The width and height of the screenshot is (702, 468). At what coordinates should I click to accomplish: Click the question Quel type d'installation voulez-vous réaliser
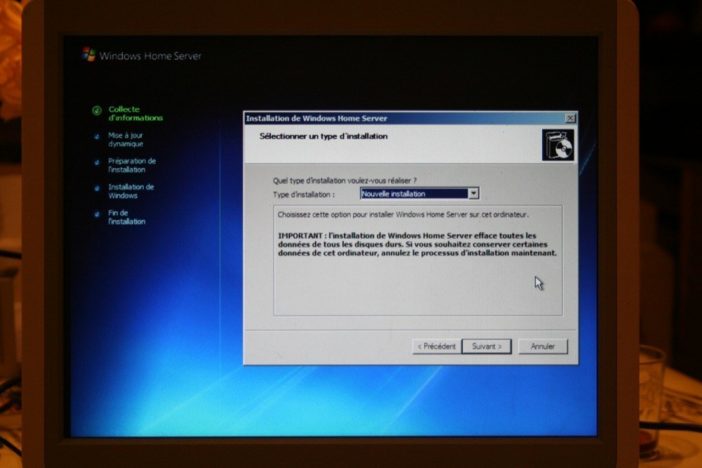coord(344,180)
